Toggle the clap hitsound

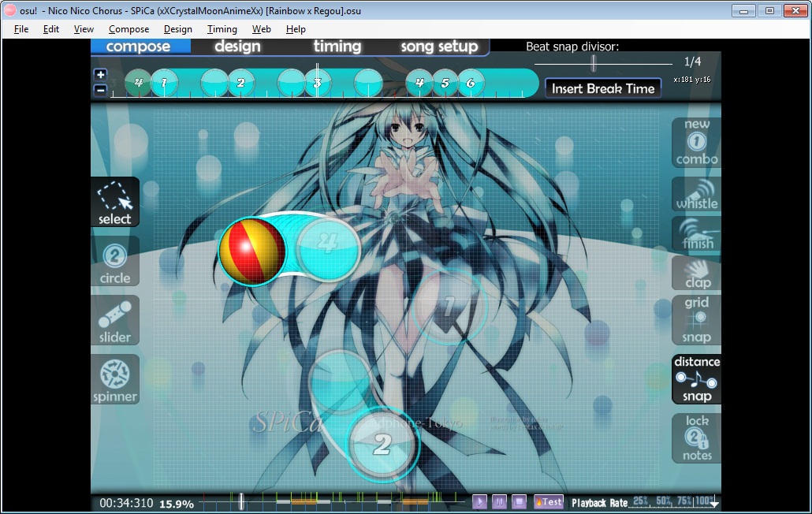pos(697,274)
